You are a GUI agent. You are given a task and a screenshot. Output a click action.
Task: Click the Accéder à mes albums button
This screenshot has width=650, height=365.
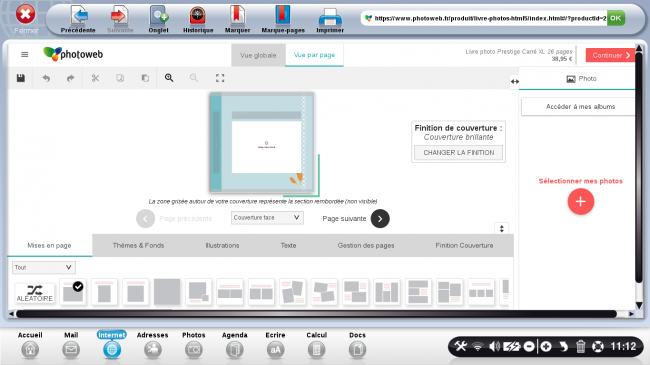pyautogui.click(x=580, y=107)
